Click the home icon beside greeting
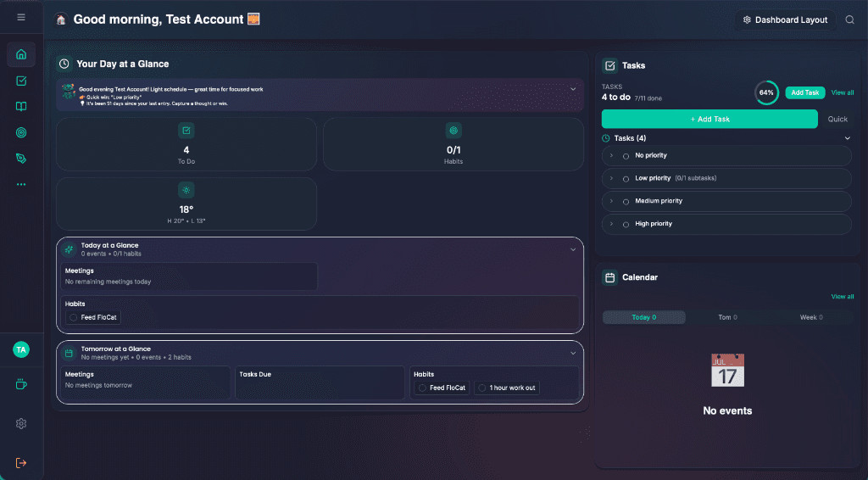868x480 pixels. point(61,20)
